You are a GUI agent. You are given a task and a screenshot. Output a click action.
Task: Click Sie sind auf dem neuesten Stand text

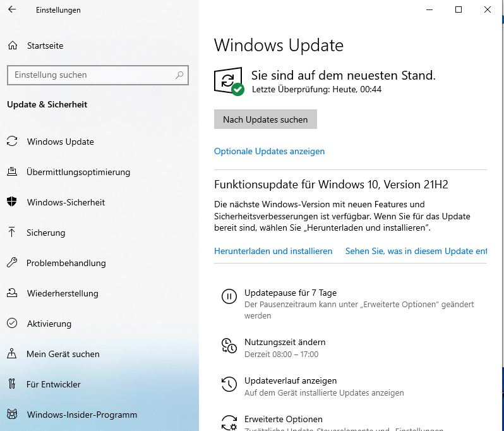click(x=344, y=75)
